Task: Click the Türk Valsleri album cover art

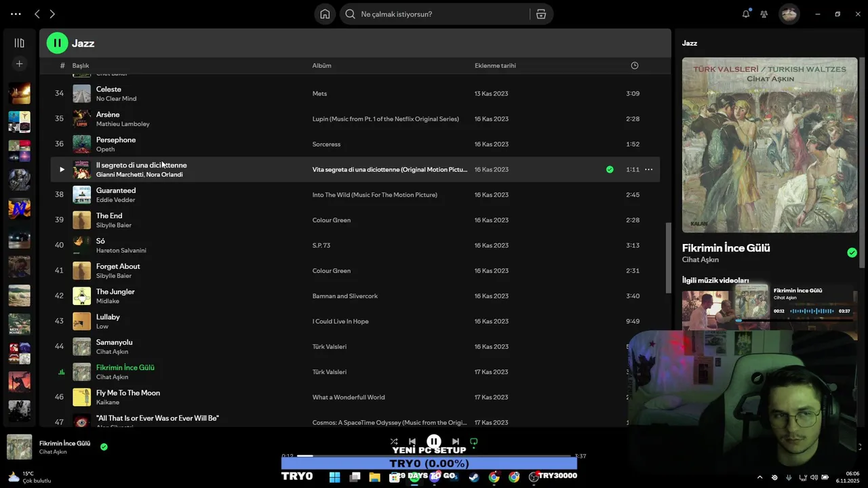Action: (x=770, y=145)
